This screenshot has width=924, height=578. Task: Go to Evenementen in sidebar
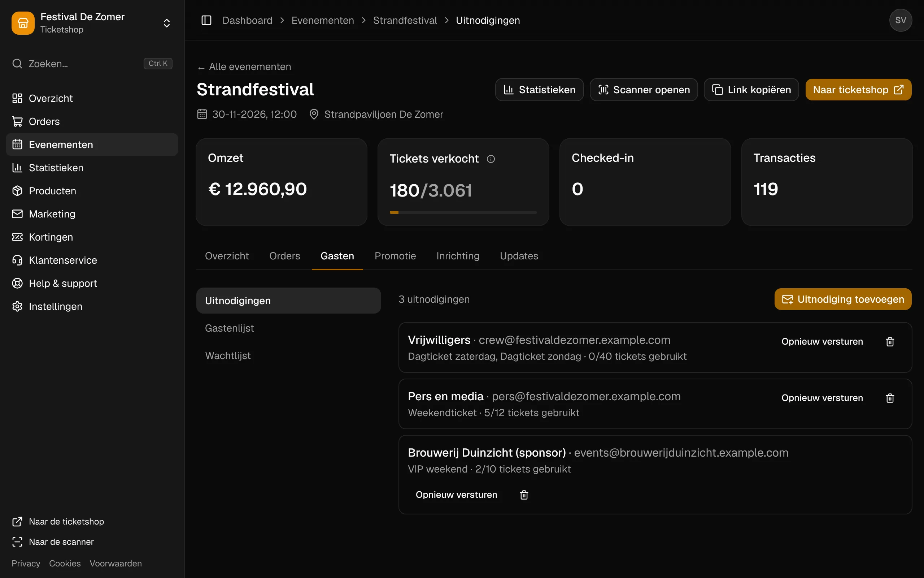[x=92, y=144]
